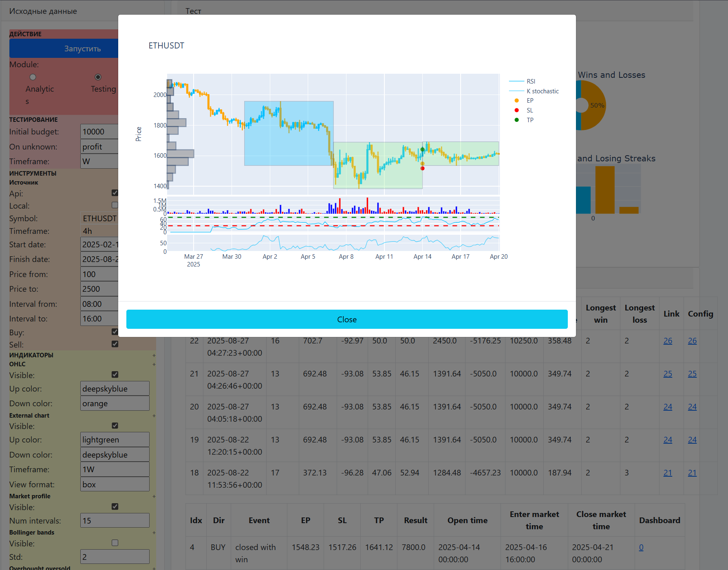Expand the External chart section plus sign
The height and width of the screenshot is (570, 728).
154,416
